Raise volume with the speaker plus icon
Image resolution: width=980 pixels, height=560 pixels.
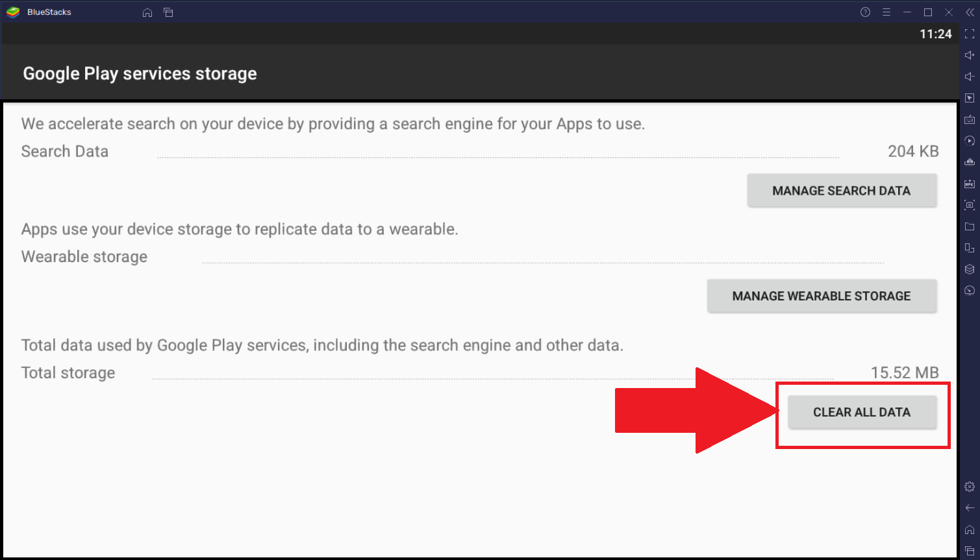(x=970, y=56)
